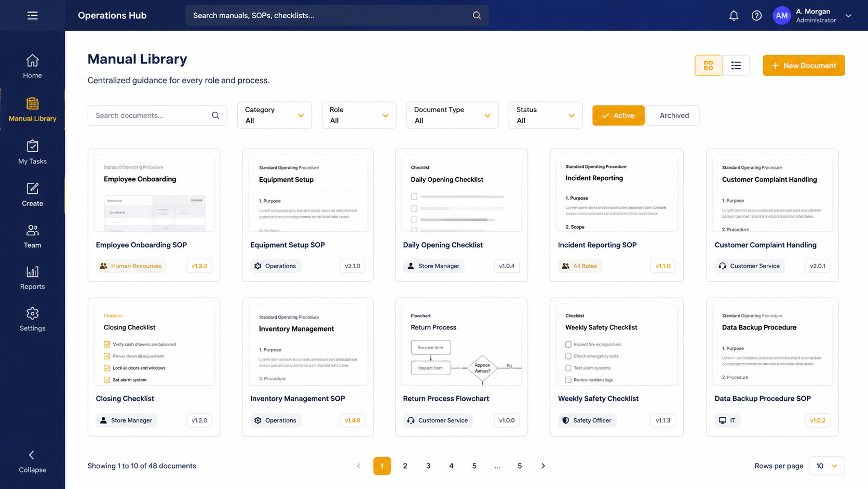Open the hamburger menu icon
The image size is (868, 489).
32,16
